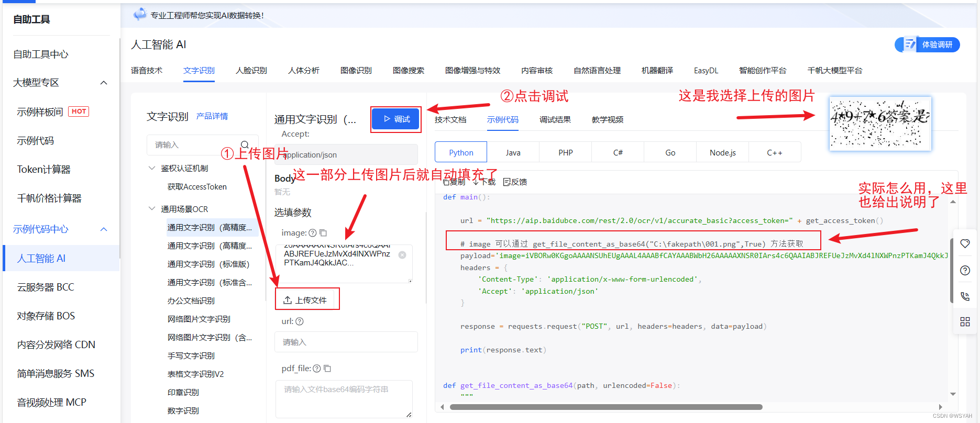
Task: Select 手写文字识别 in the tree
Action: [x=191, y=355]
